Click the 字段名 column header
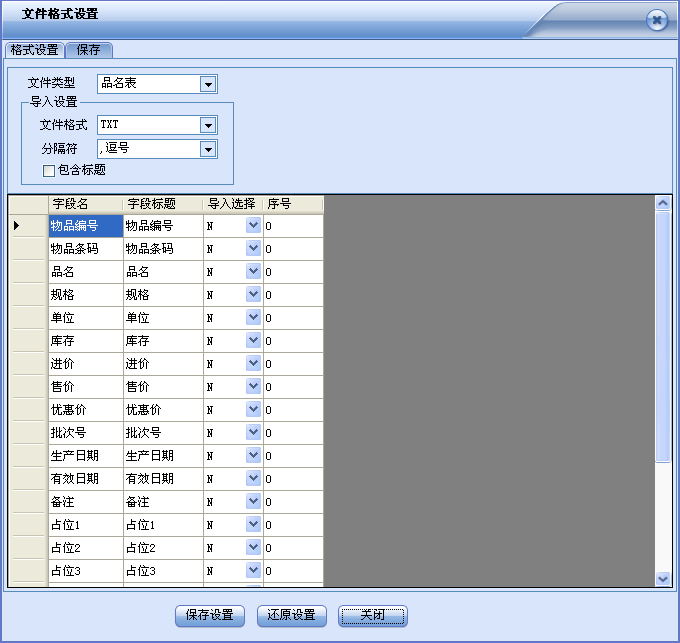Screen dimensions: 680x643 pyautogui.click(x=85, y=204)
